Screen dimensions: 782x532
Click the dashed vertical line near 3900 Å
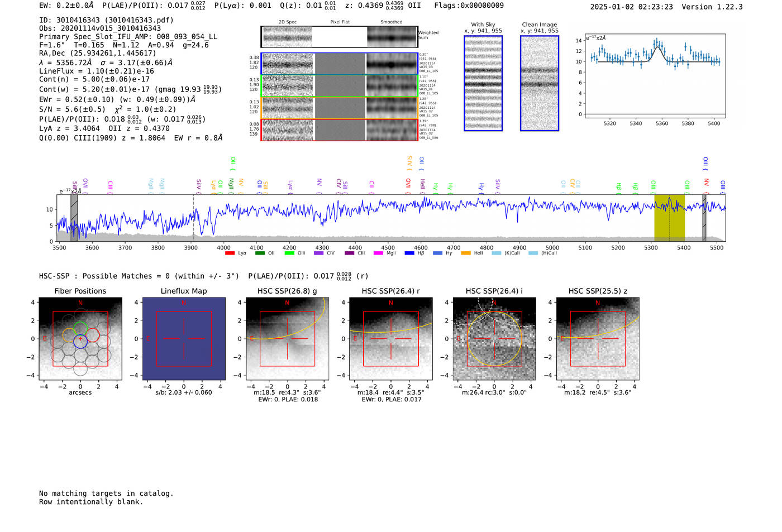coord(194,218)
